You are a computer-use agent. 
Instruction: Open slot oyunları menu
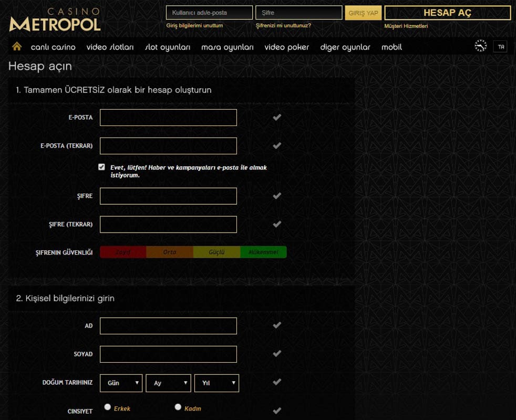tap(168, 47)
